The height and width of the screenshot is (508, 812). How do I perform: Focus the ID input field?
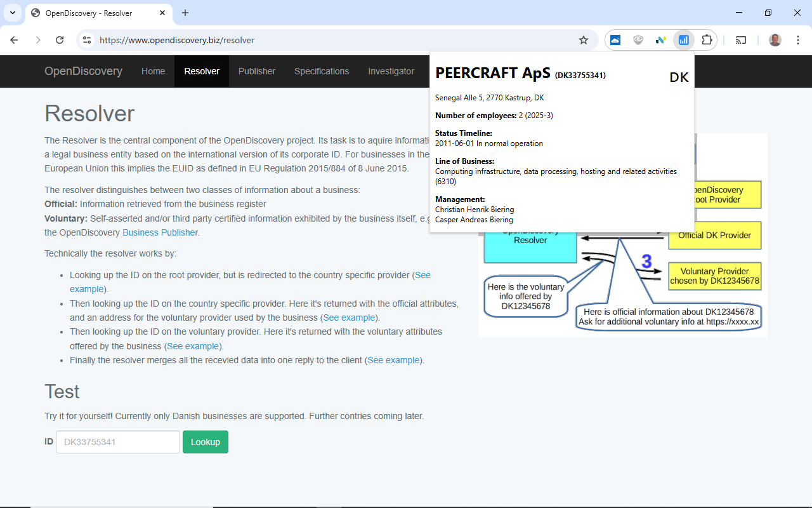(118, 442)
